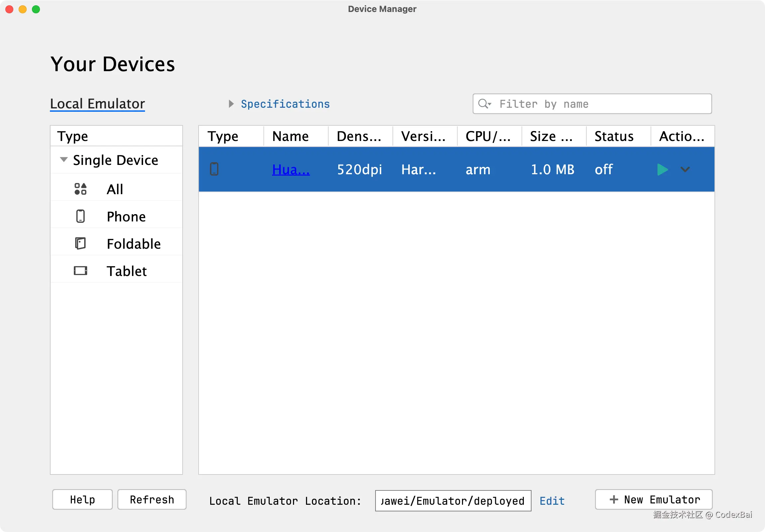Image resolution: width=765 pixels, height=532 pixels.
Task: Start the emulator with the green play icon
Action: click(x=662, y=170)
